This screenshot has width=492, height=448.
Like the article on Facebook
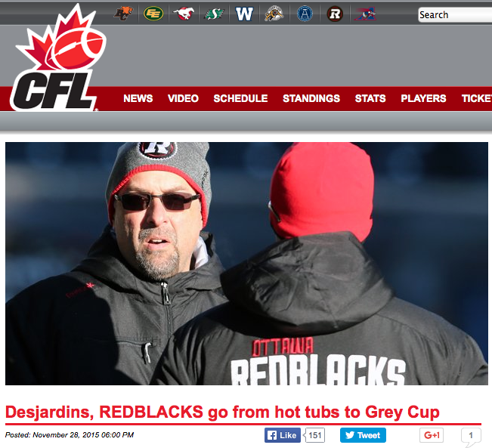click(283, 435)
